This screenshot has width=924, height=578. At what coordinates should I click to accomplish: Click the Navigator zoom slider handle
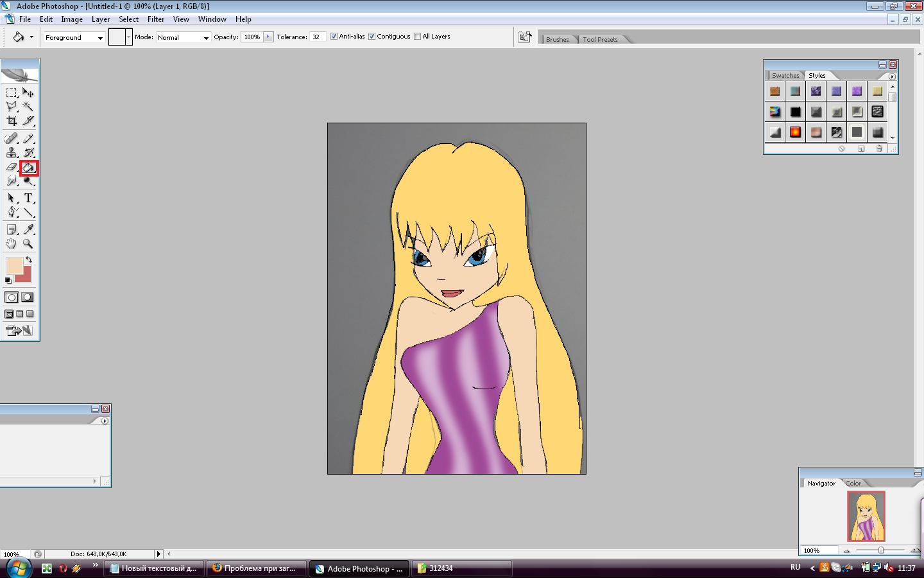click(881, 550)
